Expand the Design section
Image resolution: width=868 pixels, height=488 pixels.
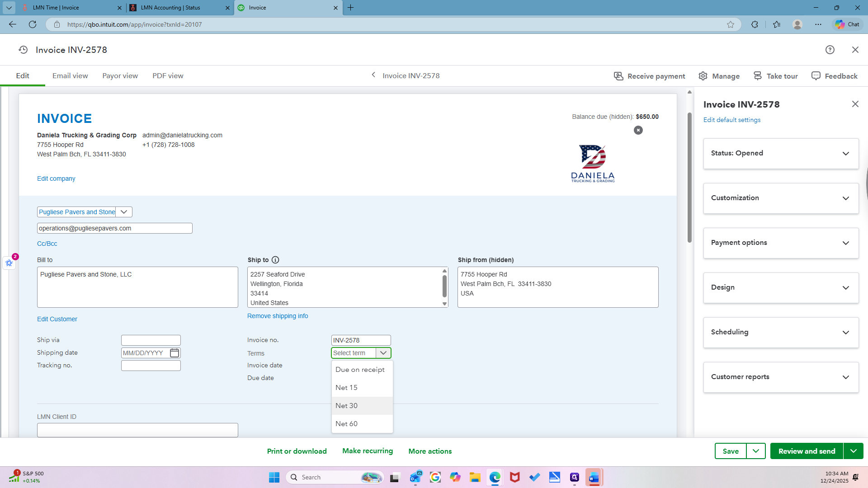pos(781,288)
